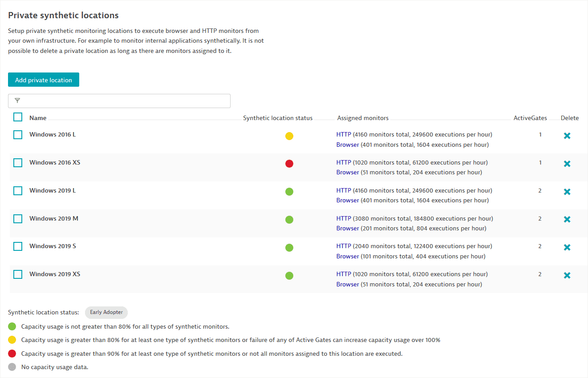Sort by the Name column header

pyautogui.click(x=38, y=118)
